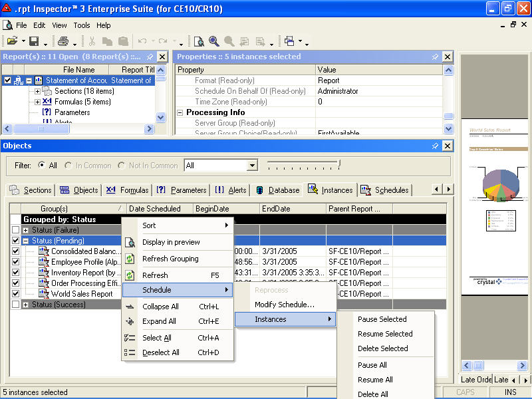Open the Tools menu
This screenshot has width=532, height=399.
[x=82, y=25]
